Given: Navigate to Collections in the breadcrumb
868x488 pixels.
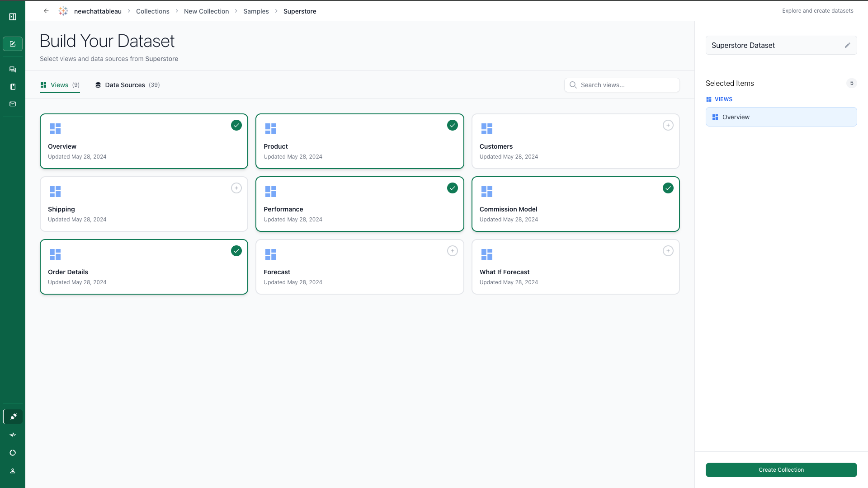Looking at the screenshot, I should coord(152,11).
